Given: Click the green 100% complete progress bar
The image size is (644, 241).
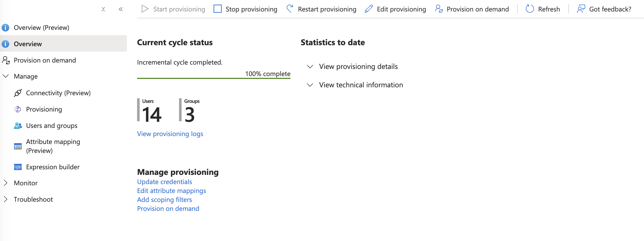Looking at the screenshot, I should pos(214,79).
